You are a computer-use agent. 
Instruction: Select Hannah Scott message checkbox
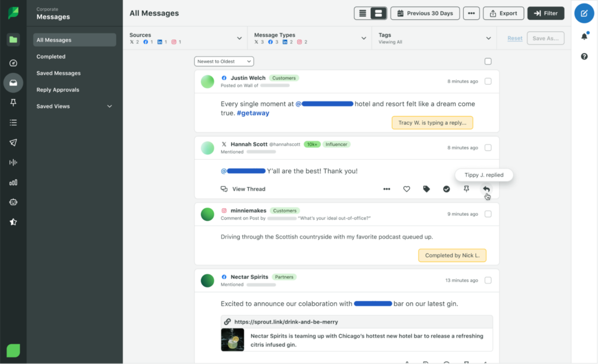pyautogui.click(x=488, y=148)
